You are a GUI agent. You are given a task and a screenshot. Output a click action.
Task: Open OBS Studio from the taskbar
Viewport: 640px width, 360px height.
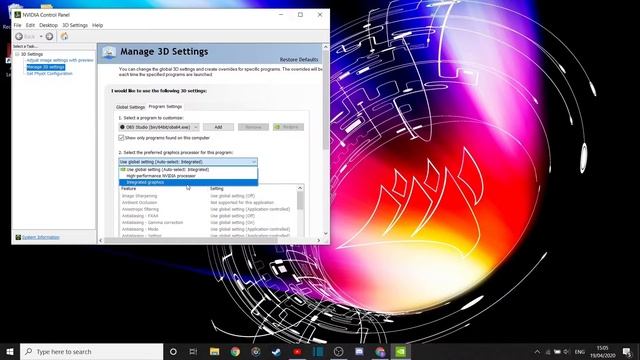click(338, 351)
